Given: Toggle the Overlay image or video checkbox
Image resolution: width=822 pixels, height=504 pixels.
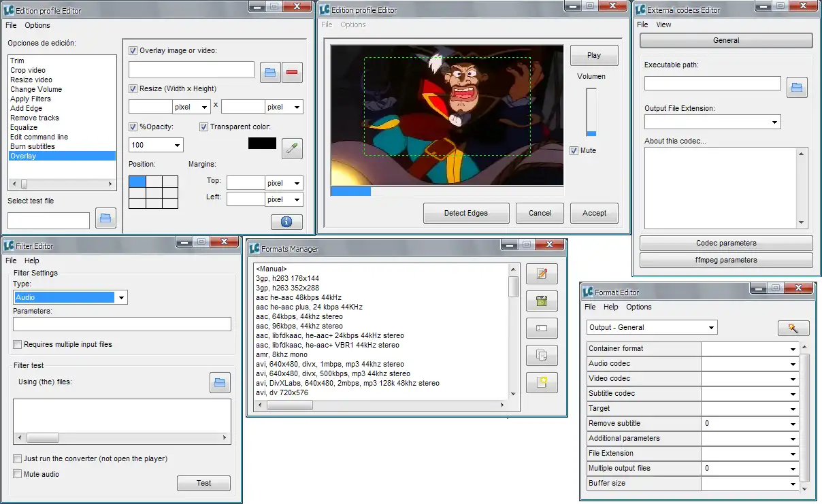Looking at the screenshot, I should point(133,50).
